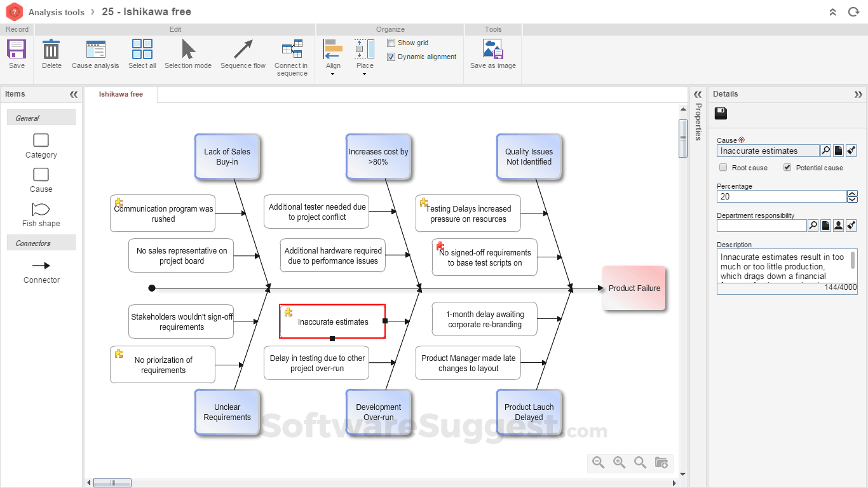Click the Analysis tools breadcrumb
This screenshot has height=488, width=868.
pos(57,12)
